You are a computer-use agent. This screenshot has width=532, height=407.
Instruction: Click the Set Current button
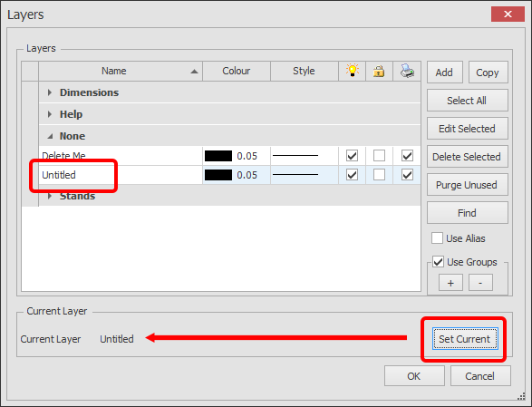point(465,339)
